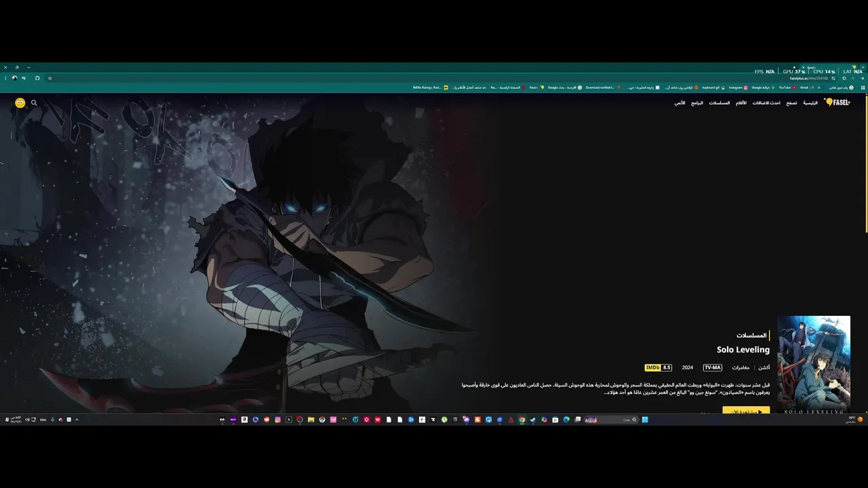Go back with the browser back arrow
This screenshot has width=868, height=488.
[863, 78]
